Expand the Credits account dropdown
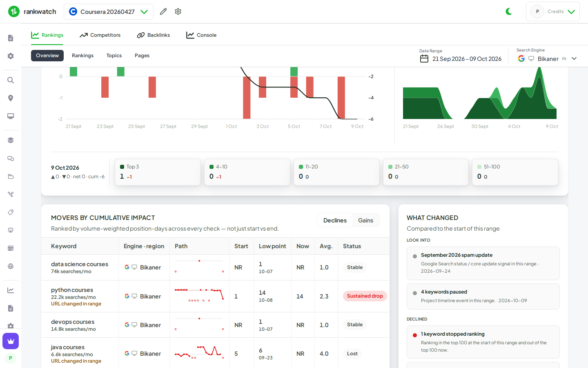Viewport: 588px width, 368px height. click(x=553, y=11)
